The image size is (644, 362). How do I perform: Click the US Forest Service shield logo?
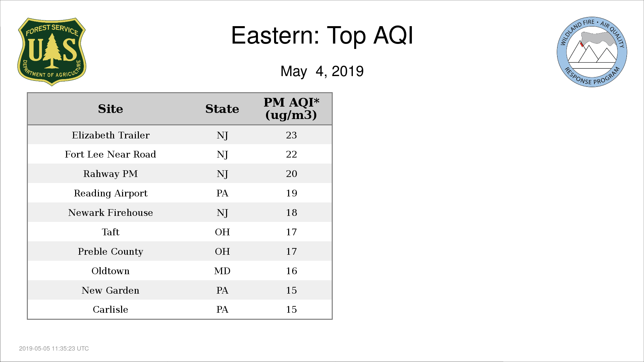pyautogui.click(x=52, y=52)
